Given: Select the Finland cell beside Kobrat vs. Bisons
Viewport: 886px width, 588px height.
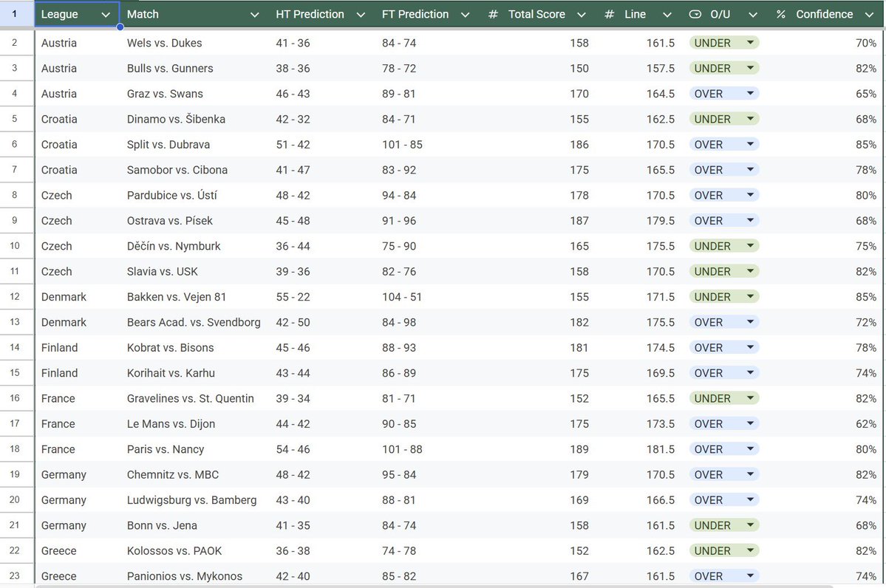Looking at the screenshot, I should [78, 348].
